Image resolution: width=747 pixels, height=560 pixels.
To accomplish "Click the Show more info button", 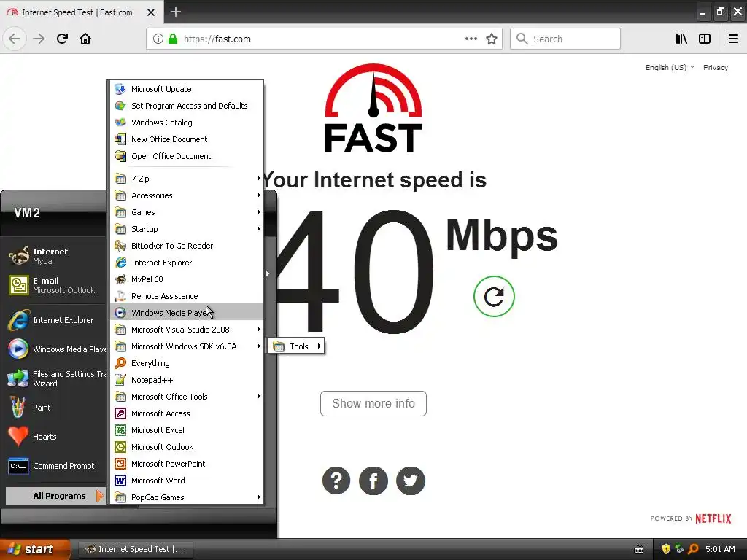I will pos(373,403).
